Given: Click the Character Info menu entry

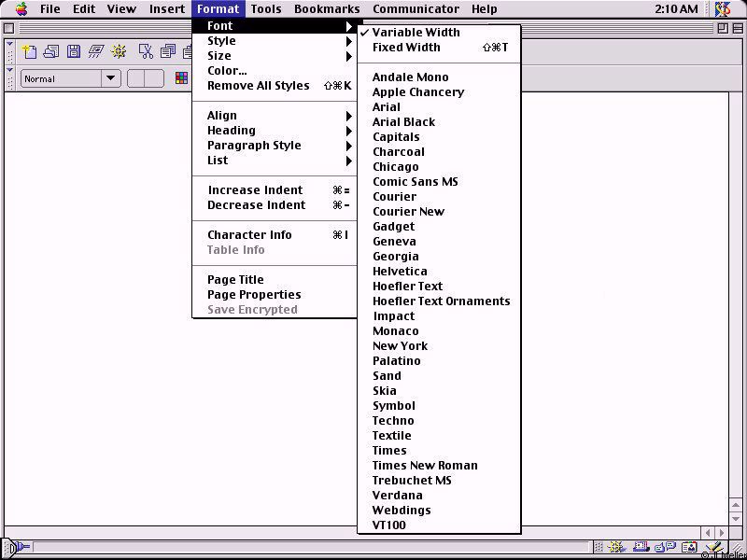Looking at the screenshot, I should point(249,235).
